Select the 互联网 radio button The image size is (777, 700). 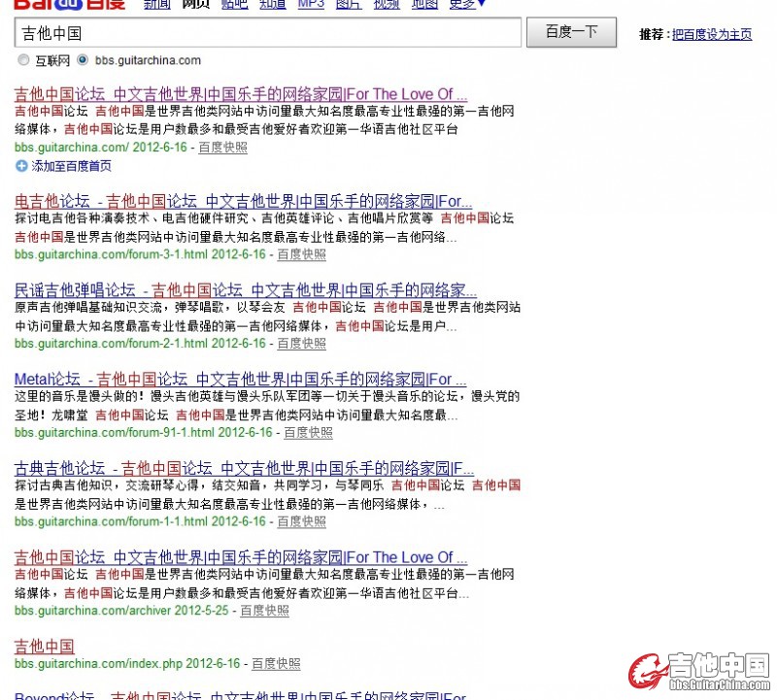(23, 60)
